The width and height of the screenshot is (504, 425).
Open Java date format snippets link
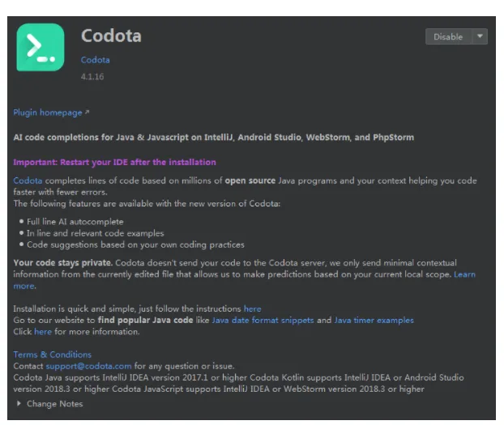(x=263, y=321)
